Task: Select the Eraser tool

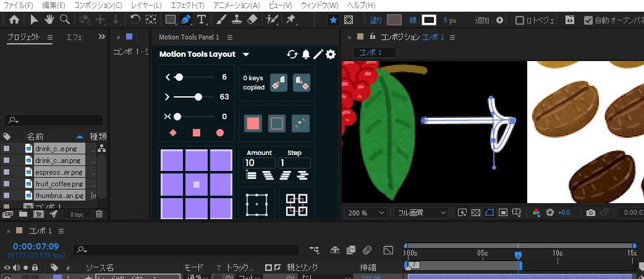Action: coord(253,19)
